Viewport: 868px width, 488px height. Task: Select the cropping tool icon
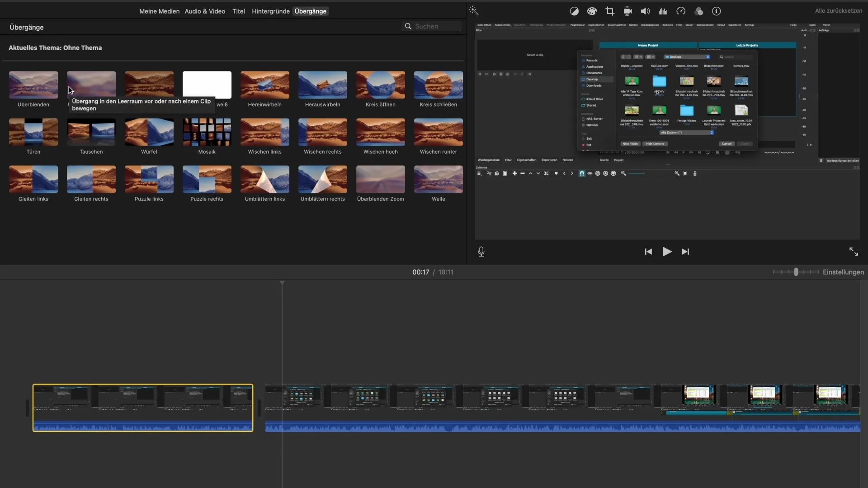[x=610, y=11]
